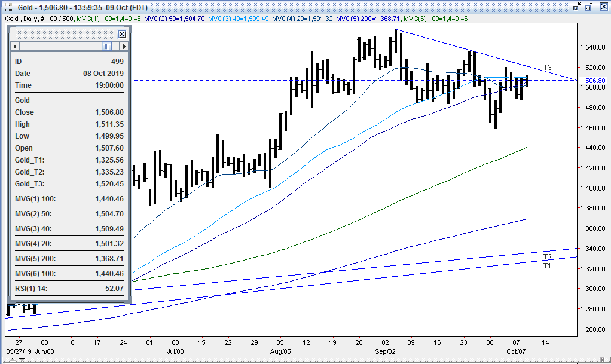
Task: Click the red 1,506.80 current price label
Action: pyautogui.click(x=592, y=81)
